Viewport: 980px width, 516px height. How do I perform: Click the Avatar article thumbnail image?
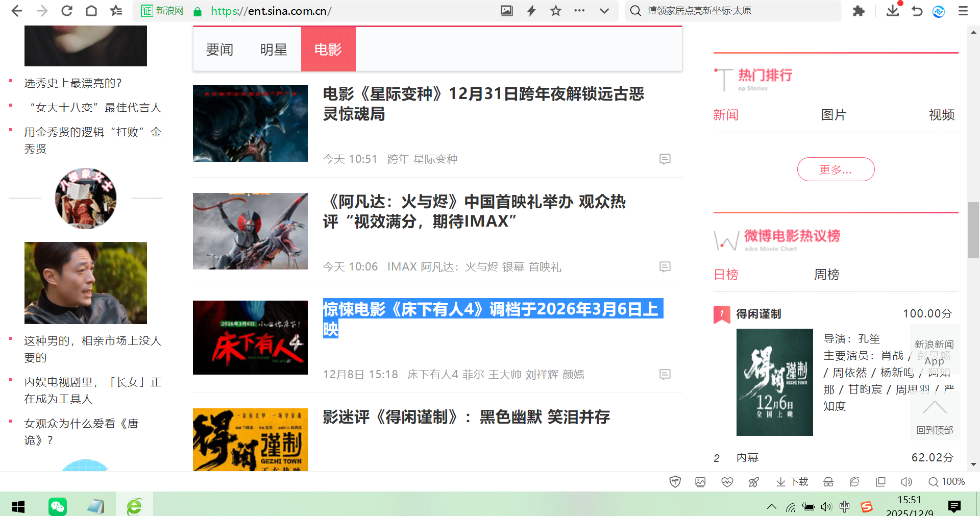(x=250, y=231)
